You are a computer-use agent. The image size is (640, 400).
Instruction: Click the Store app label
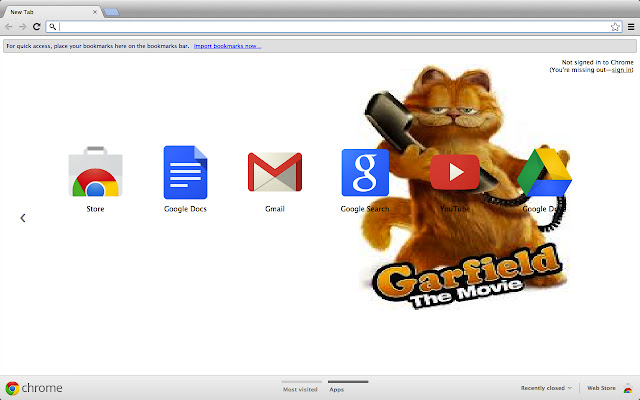coord(95,209)
